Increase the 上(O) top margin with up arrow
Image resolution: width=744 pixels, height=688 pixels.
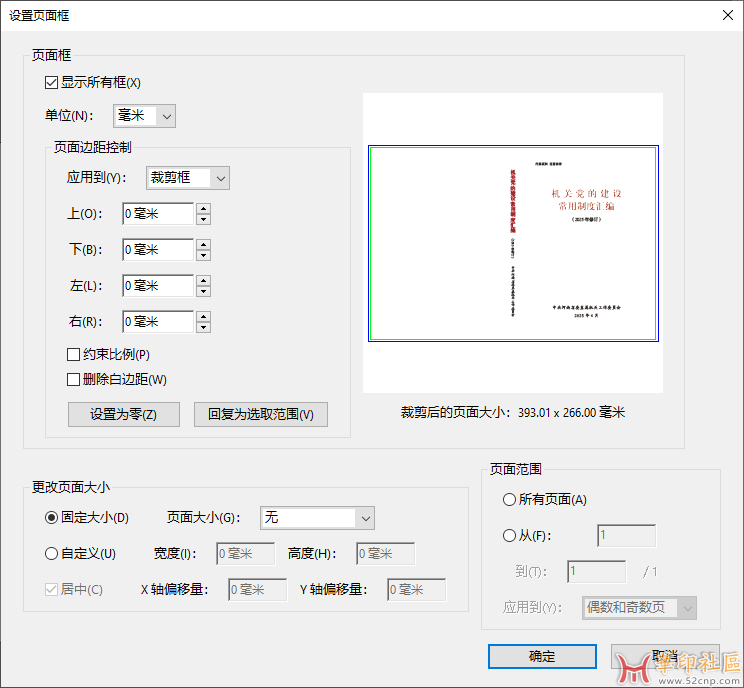pos(203,208)
